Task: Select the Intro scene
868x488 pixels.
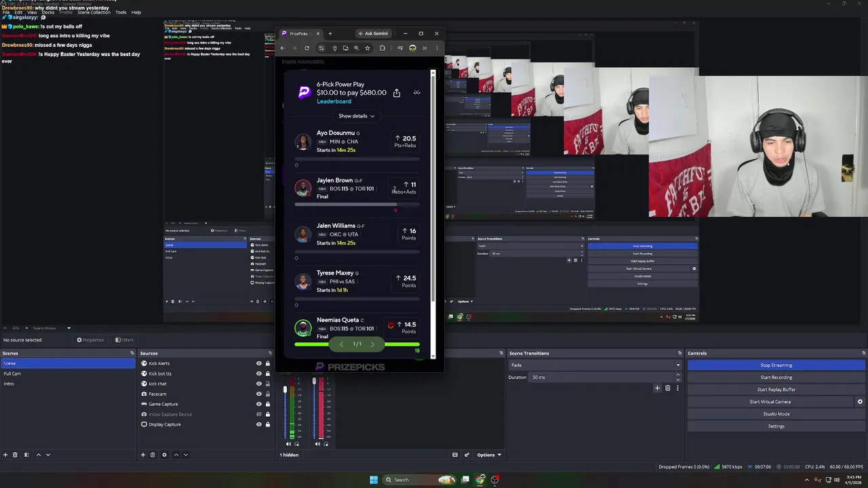Action: point(68,384)
